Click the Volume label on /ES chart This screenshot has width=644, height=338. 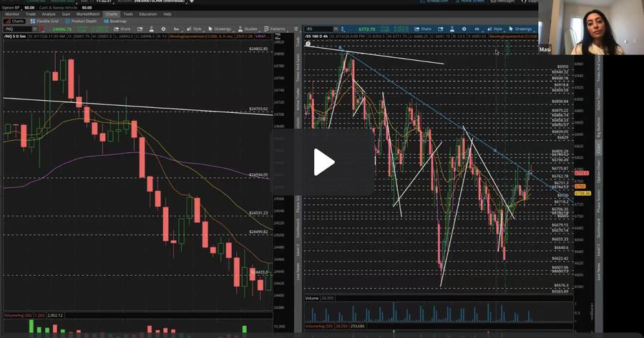tap(312, 298)
